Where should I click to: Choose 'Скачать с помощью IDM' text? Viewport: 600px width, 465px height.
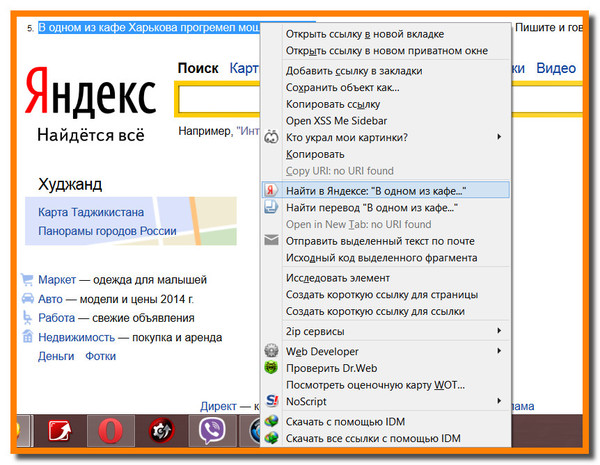(345, 421)
